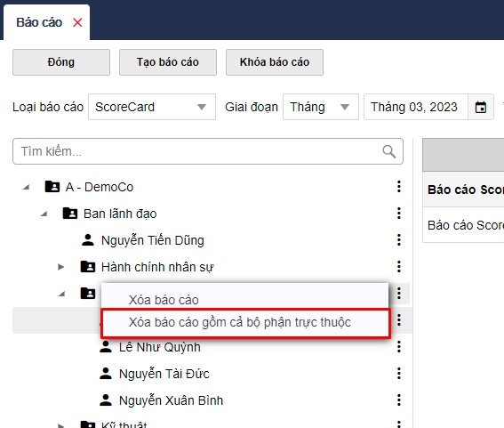This screenshot has width=504, height=428.
Task: Open more options for Nguyễn Tiến Dũng
Action: pos(399,240)
